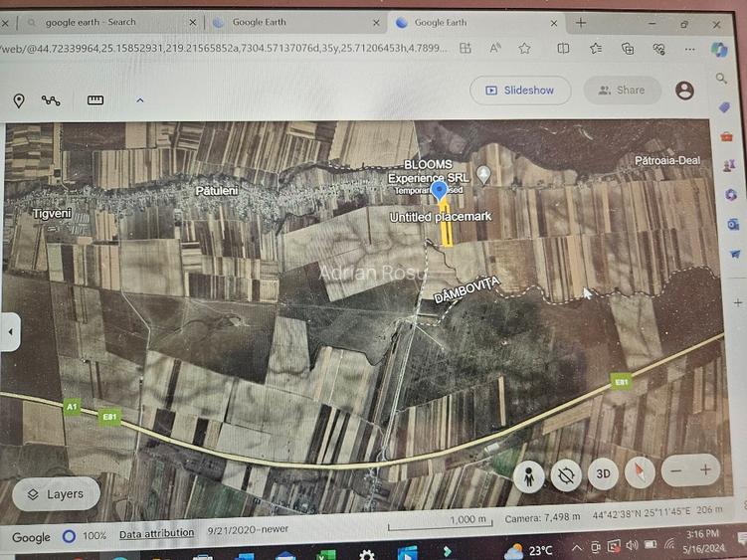
Task: Open the account profile icon
Action: click(684, 90)
